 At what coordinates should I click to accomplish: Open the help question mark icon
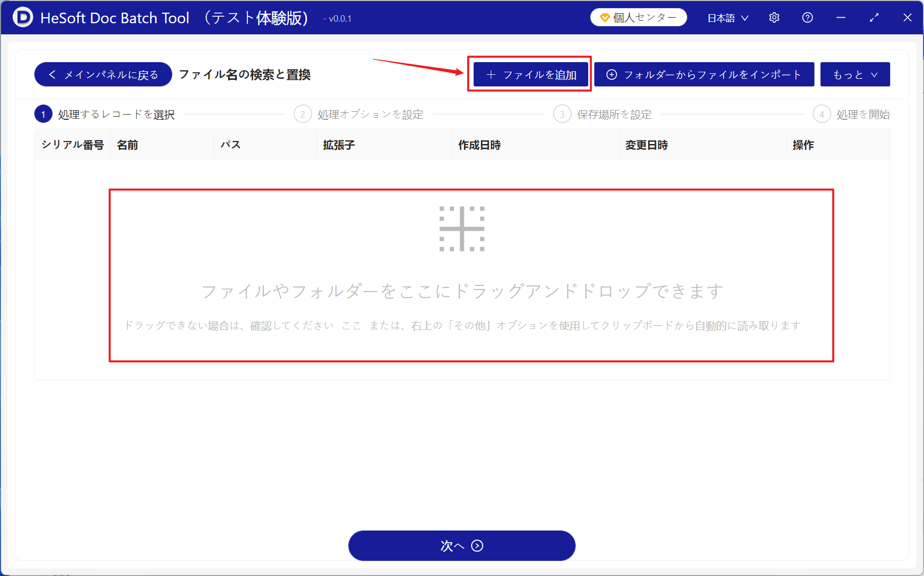807,18
